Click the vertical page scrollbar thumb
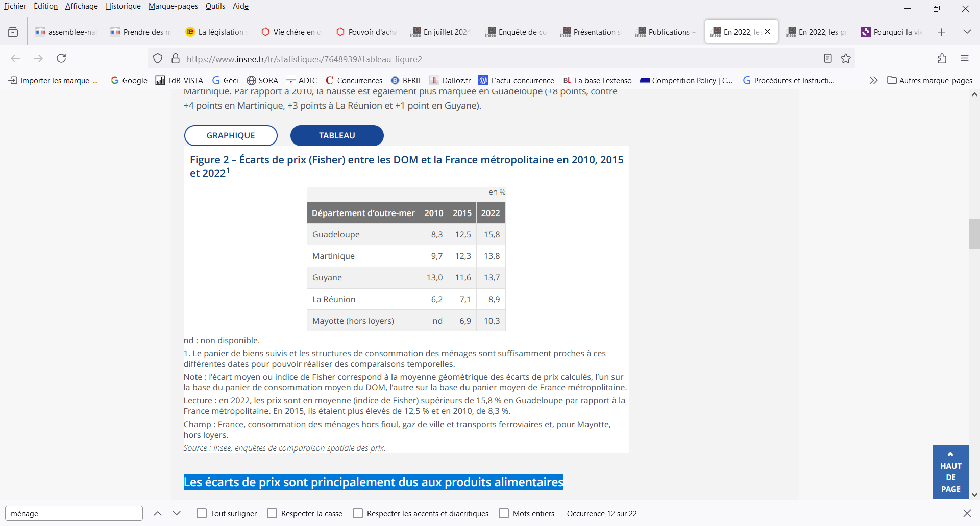 [x=974, y=234]
